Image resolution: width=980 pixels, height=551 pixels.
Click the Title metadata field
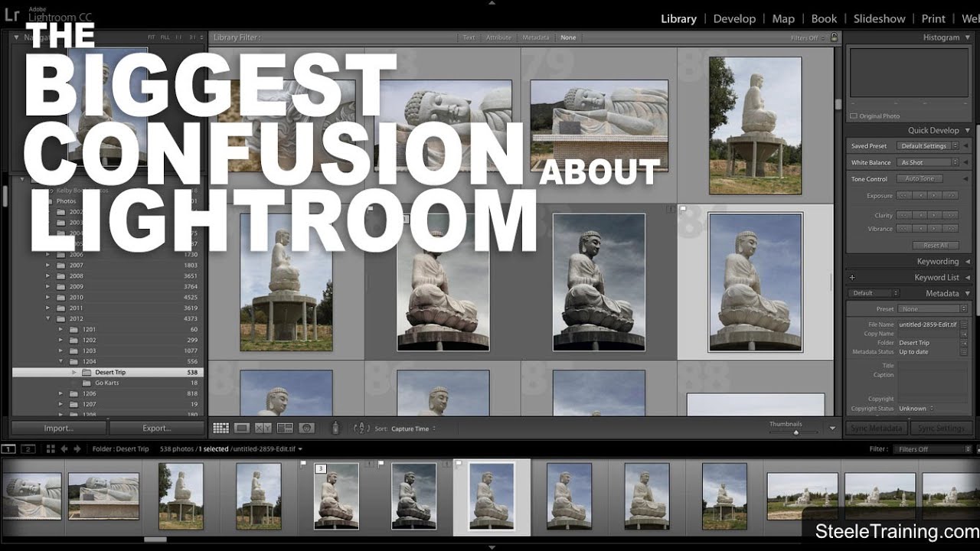pyautogui.click(x=933, y=366)
